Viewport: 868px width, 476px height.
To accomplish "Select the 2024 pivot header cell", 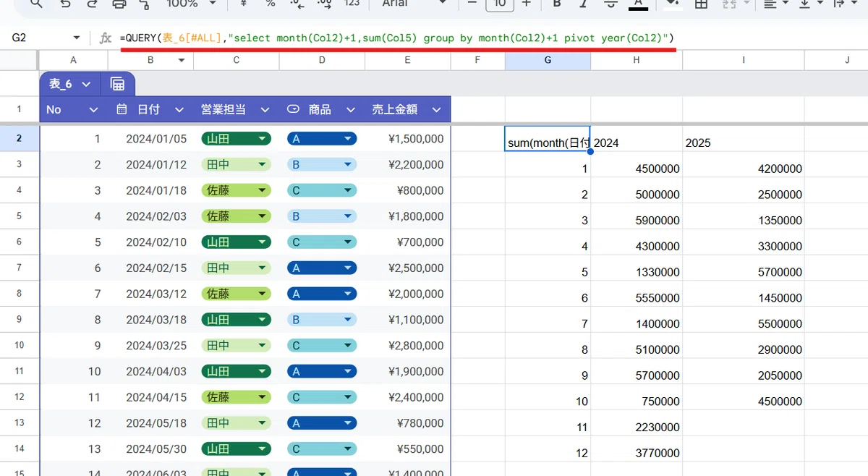I will (x=637, y=139).
